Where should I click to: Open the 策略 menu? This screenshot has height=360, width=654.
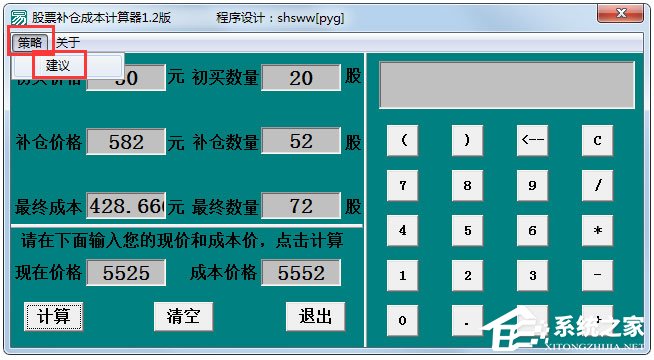30,42
